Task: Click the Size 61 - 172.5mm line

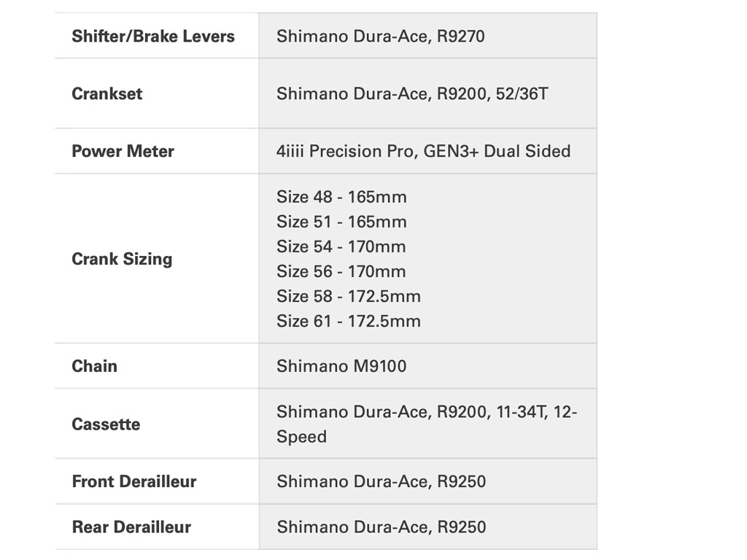Action: [x=348, y=321]
